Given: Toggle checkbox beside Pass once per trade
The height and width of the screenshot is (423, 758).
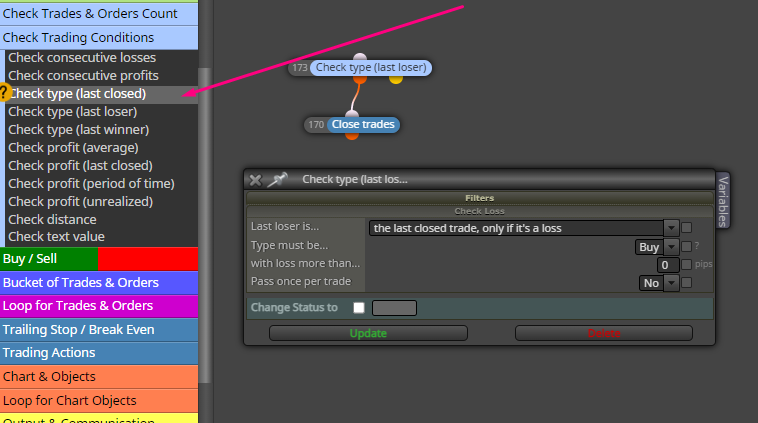Looking at the screenshot, I should click(686, 283).
